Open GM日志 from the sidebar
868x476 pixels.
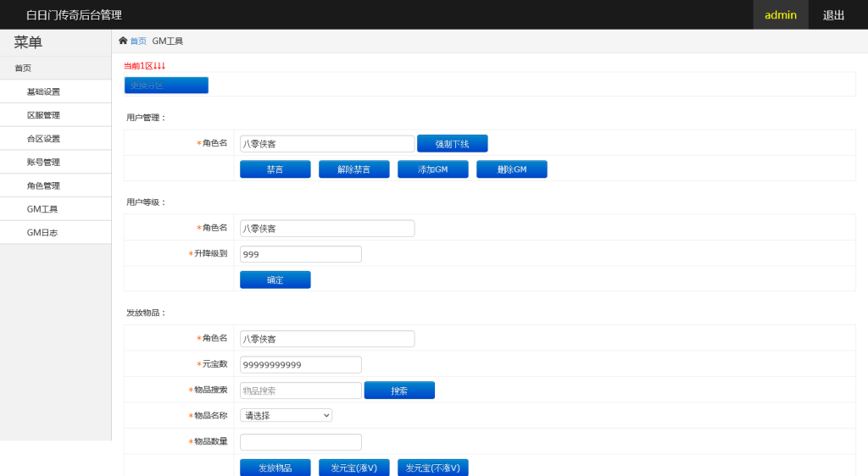click(x=42, y=233)
